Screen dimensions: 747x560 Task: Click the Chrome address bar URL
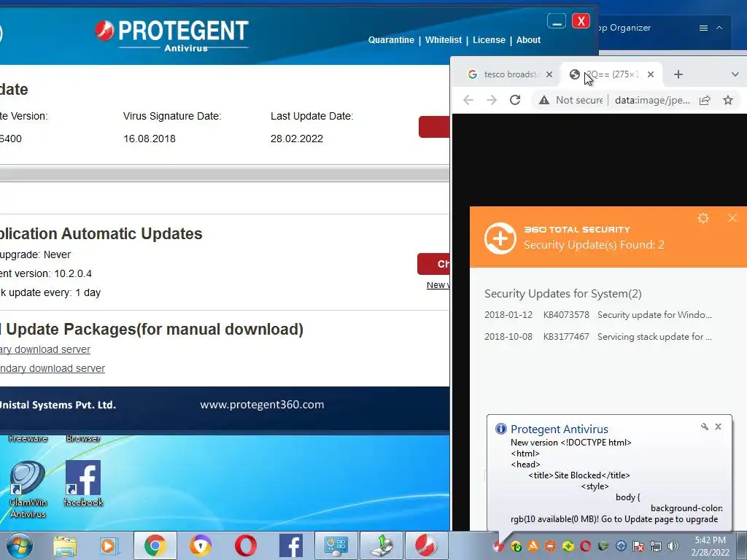652,100
